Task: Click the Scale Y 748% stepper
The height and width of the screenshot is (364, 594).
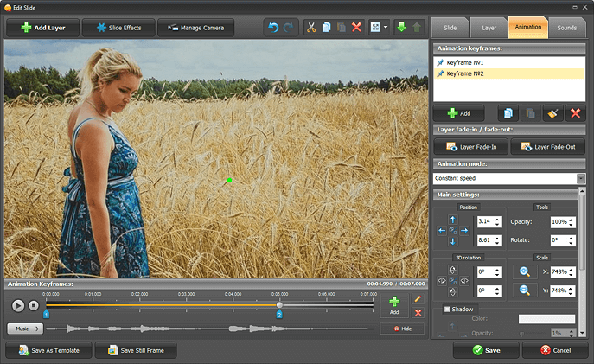Action: 571,291
